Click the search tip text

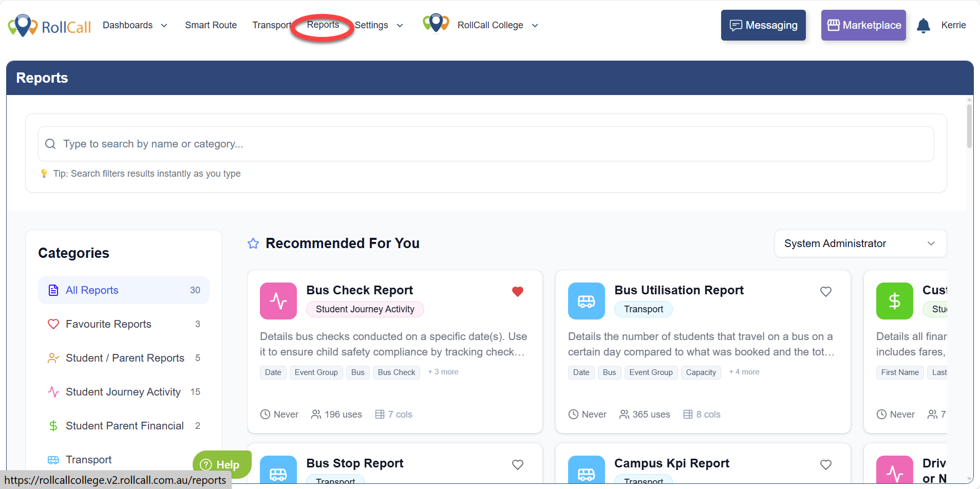[x=147, y=174]
